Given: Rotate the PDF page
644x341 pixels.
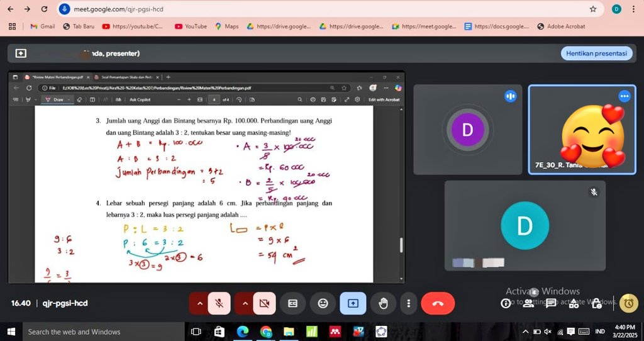Looking at the screenshot, I should pyautogui.click(x=240, y=99).
